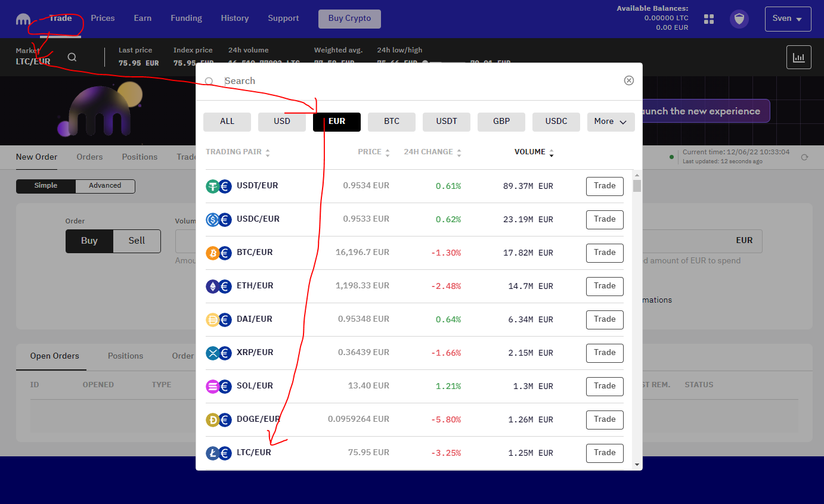This screenshot has width=824, height=504.
Task: Close the market search popup
Action: 629,80
